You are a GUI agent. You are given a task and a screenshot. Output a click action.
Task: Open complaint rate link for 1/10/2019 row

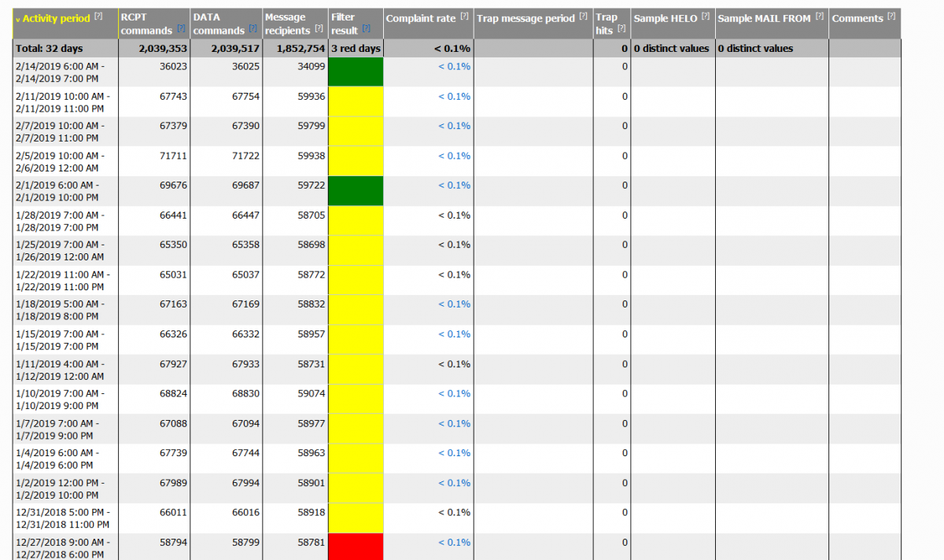point(455,394)
